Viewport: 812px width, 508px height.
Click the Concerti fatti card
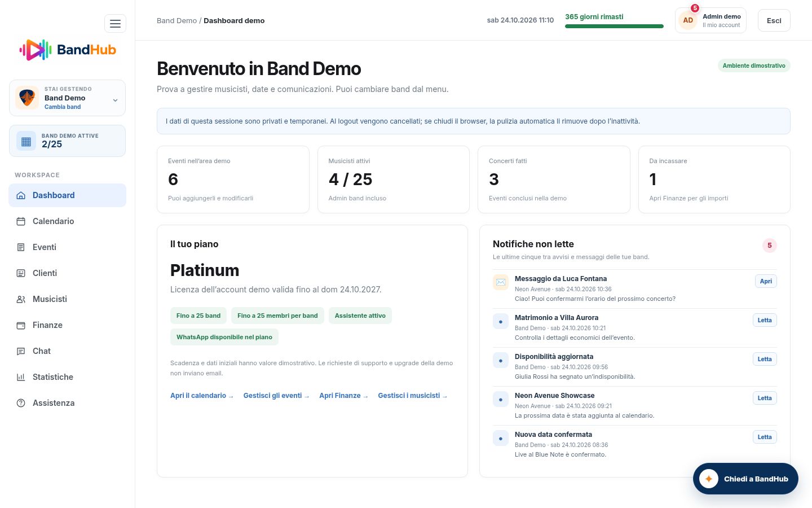(554, 179)
